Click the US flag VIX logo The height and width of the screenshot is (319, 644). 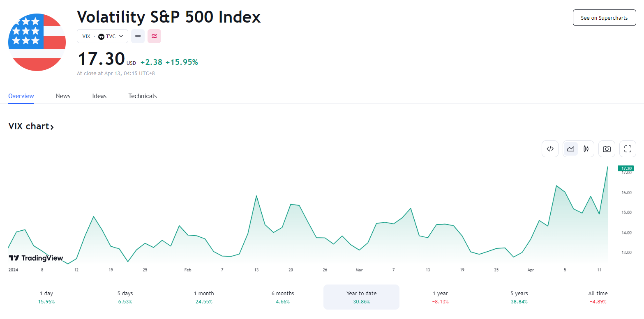[x=37, y=42]
